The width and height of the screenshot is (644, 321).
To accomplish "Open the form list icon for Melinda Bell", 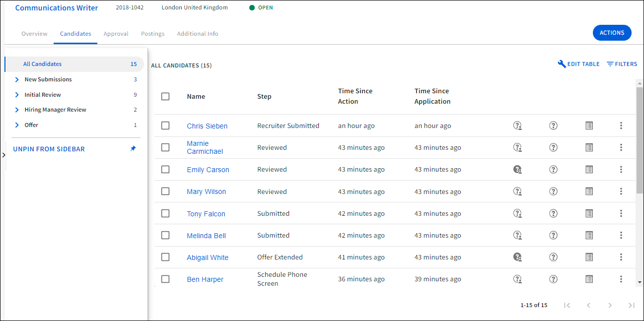I will [x=589, y=235].
